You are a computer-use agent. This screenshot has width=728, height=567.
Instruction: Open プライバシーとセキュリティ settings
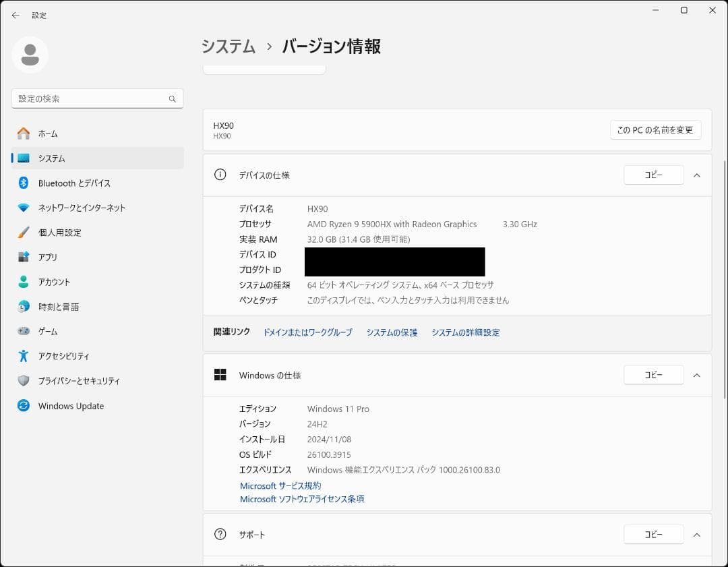[79, 381]
